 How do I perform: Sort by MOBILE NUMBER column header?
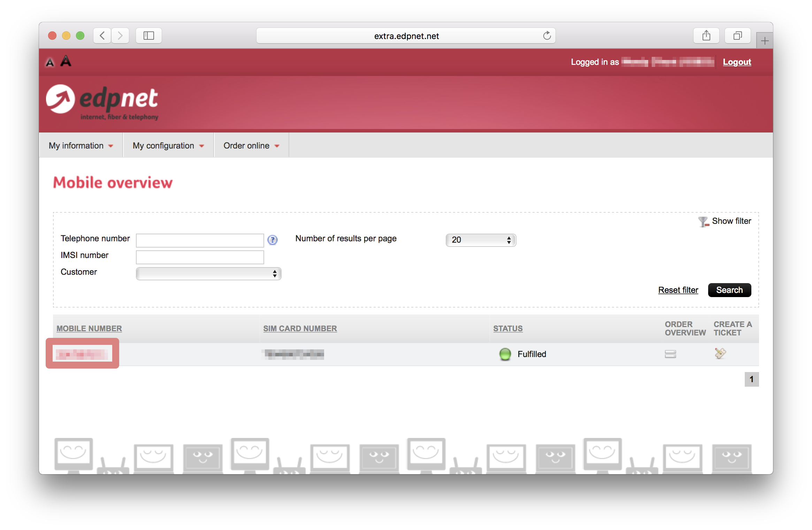[89, 328]
